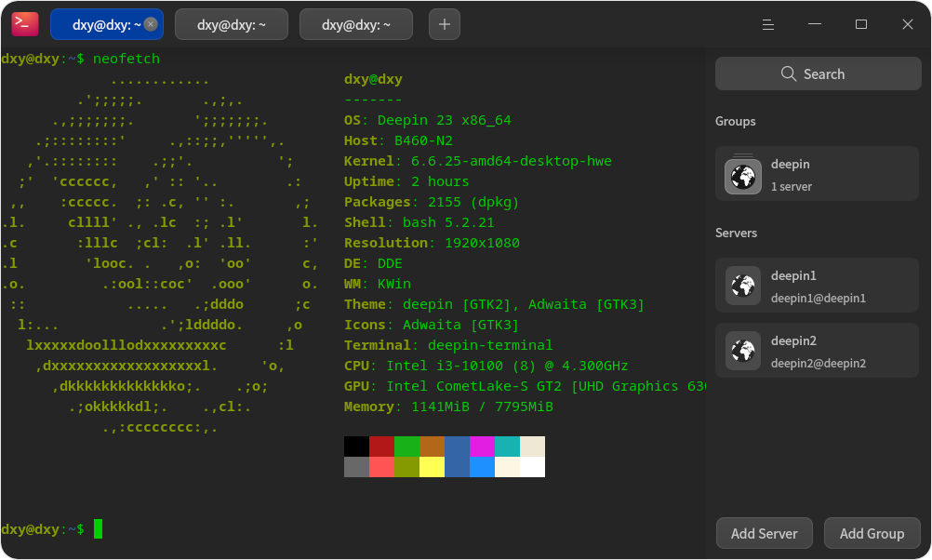Click the 'OS: Deepin 23 x86_64' line
The image size is (932, 560).
(x=427, y=120)
